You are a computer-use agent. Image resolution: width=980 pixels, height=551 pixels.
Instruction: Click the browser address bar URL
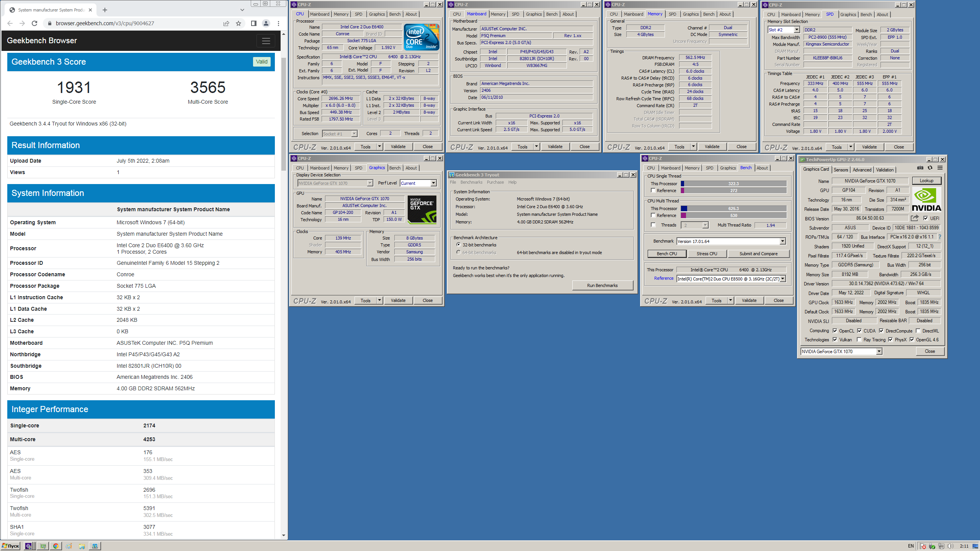[105, 23]
